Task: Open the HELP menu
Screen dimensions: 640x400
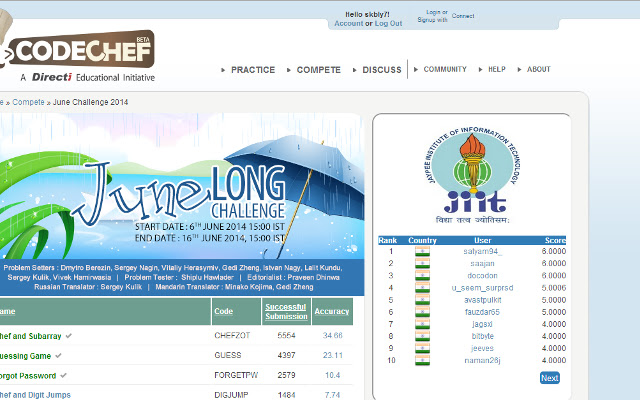Action: (x=497, y=69)
